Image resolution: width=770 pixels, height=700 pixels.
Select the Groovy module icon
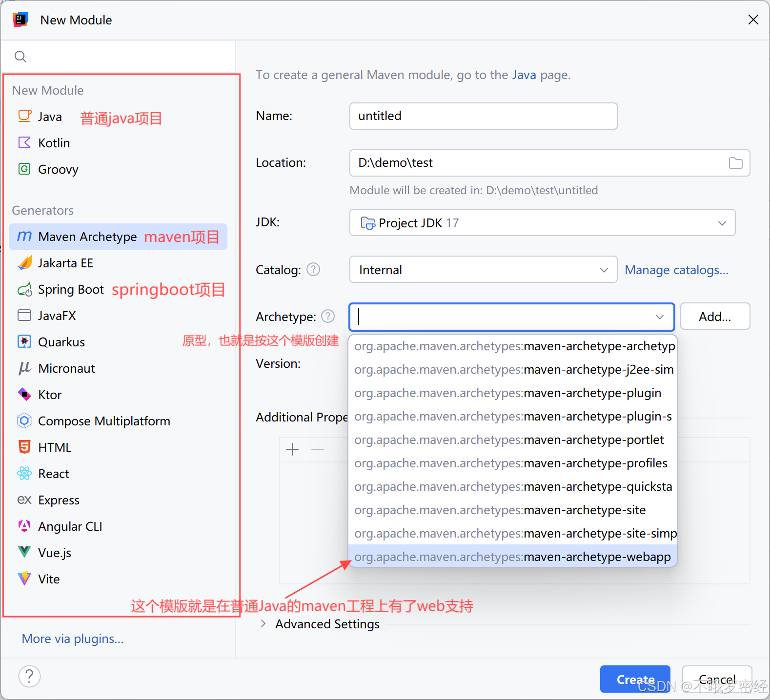pos(24,169)
